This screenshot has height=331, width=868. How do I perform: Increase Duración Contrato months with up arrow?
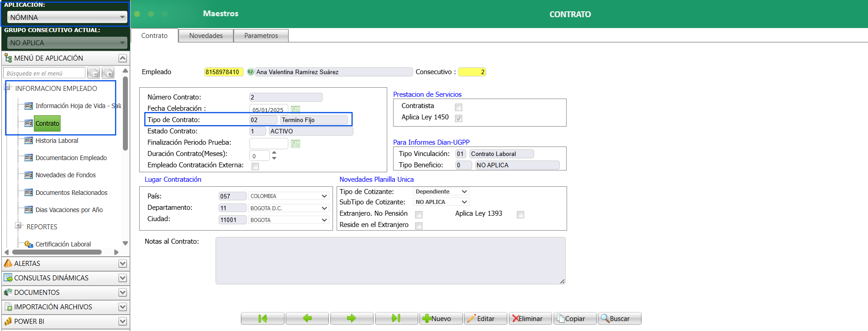(x=274, y=153)
